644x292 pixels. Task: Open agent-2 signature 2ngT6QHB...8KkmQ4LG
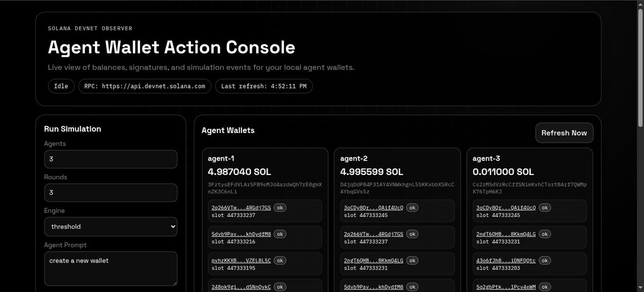click(x=374, y=260)
